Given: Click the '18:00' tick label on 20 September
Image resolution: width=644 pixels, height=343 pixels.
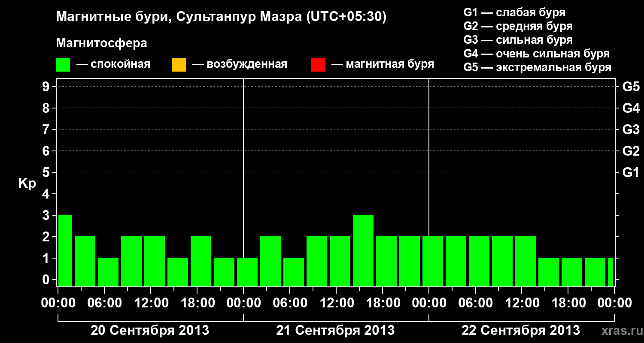Looking at the screenshot, I should (197, 303).
